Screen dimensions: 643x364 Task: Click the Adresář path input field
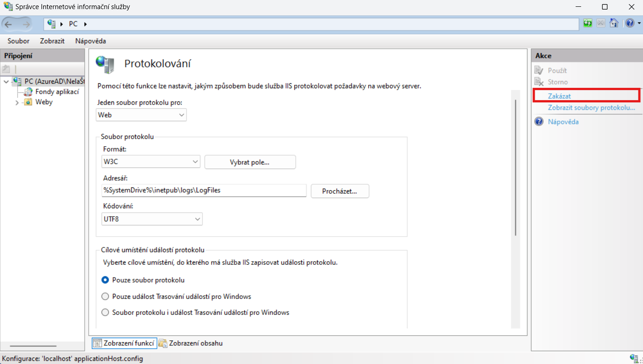(204, 191)
